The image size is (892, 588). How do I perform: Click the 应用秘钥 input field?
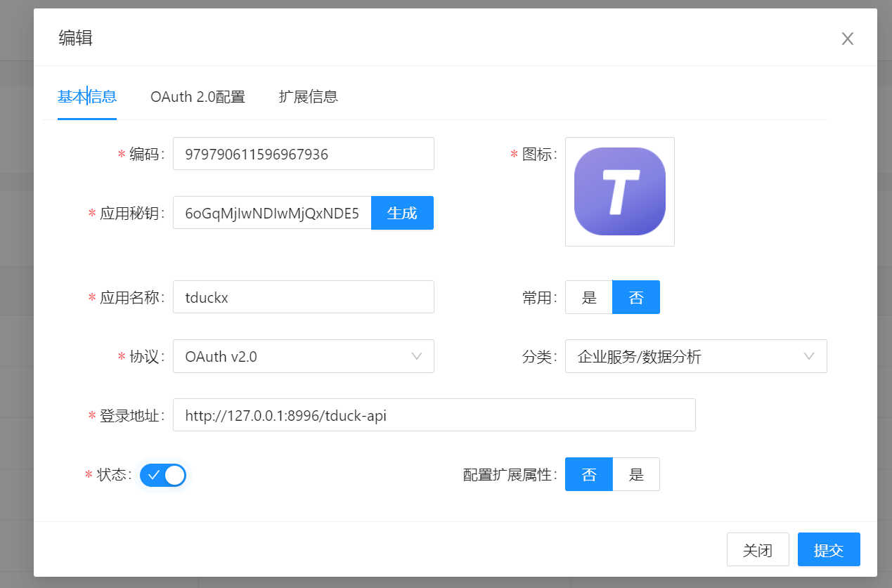coord(272,213)
